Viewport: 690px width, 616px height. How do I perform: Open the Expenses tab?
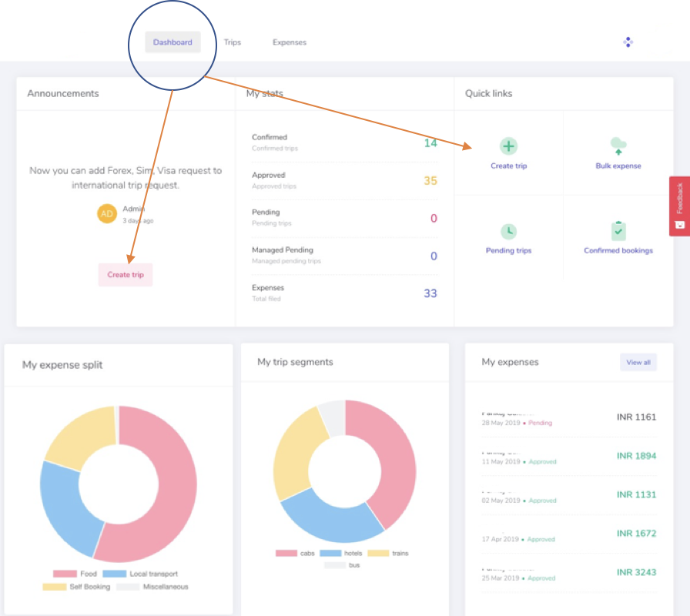click(289, 42)
